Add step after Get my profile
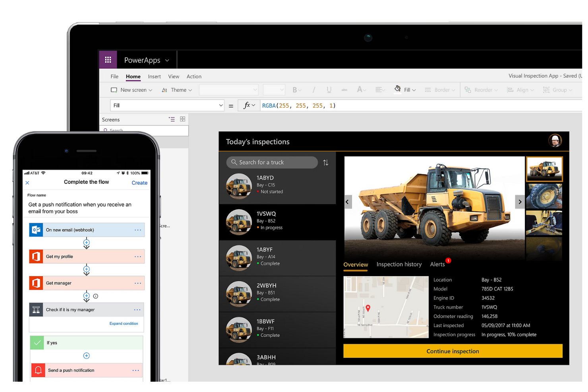This screenshot has width=588, height=392. click(x=86, y=269)
